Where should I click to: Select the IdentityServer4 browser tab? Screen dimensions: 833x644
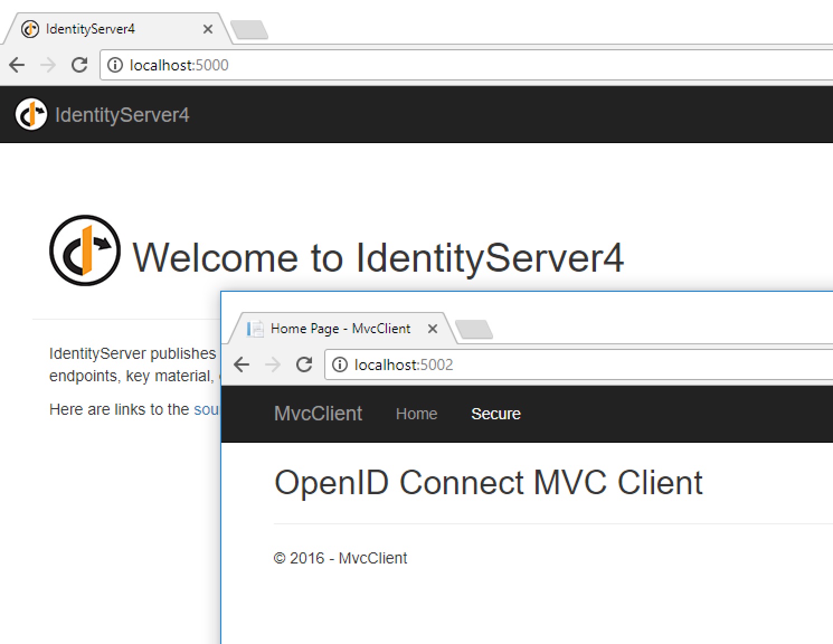click(116, 29)
